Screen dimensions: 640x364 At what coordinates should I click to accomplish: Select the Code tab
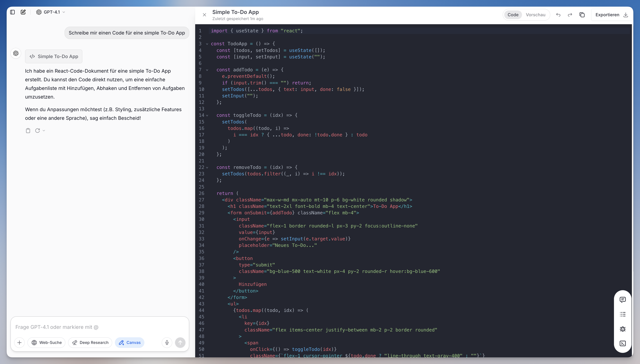513,15
